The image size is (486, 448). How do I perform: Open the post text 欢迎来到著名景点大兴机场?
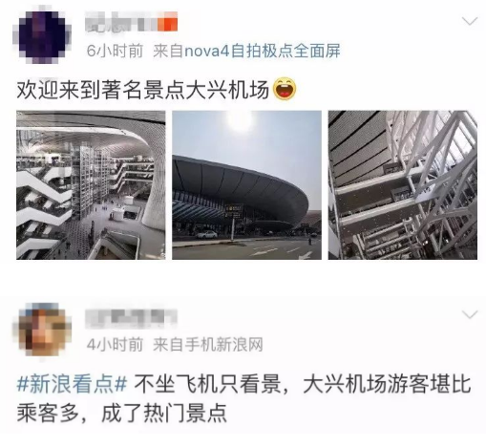tap(143, 90)
